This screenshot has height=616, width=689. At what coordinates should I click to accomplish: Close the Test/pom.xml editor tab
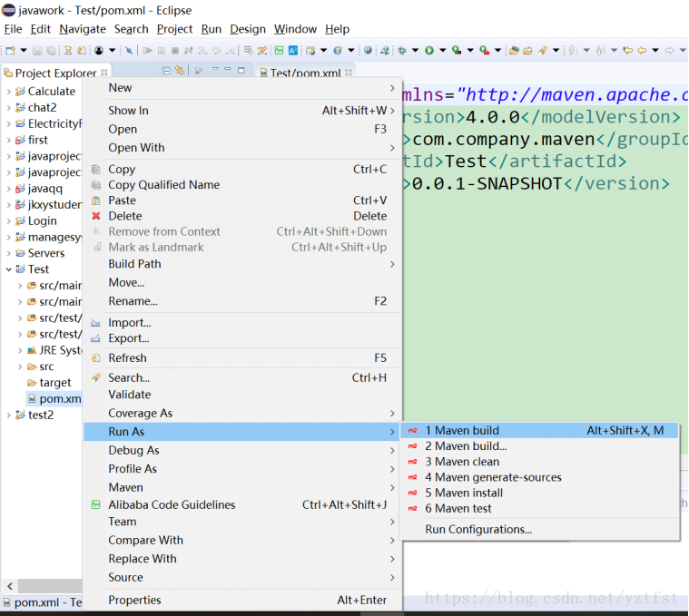[x=349, y=73]
